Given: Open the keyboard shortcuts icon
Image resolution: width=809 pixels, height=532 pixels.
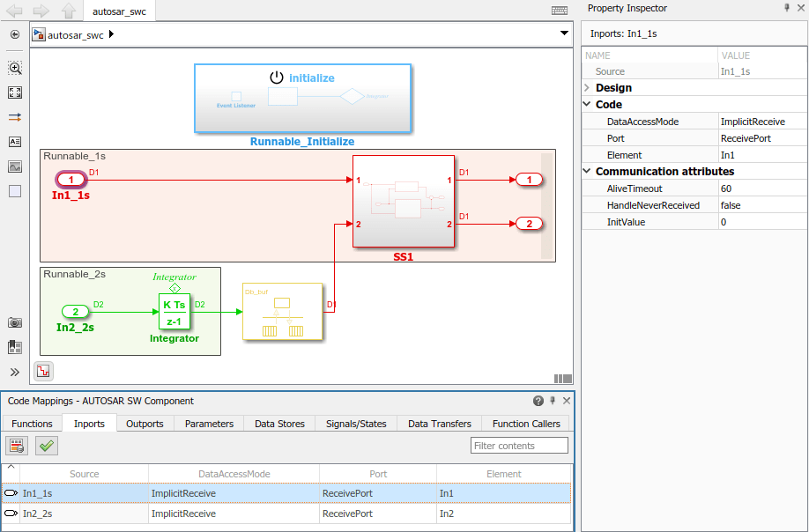Looking at the screenshot, I should coord(560,11).
